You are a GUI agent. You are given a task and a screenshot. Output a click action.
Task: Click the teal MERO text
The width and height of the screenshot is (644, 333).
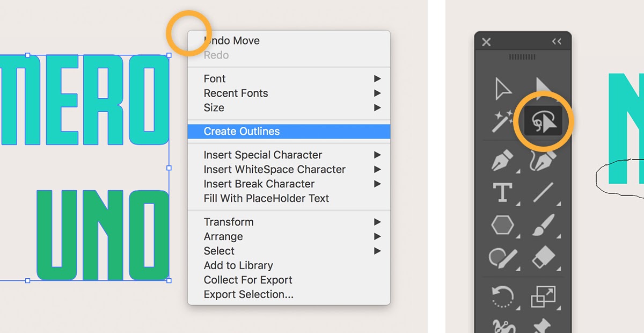coord(84,100)
